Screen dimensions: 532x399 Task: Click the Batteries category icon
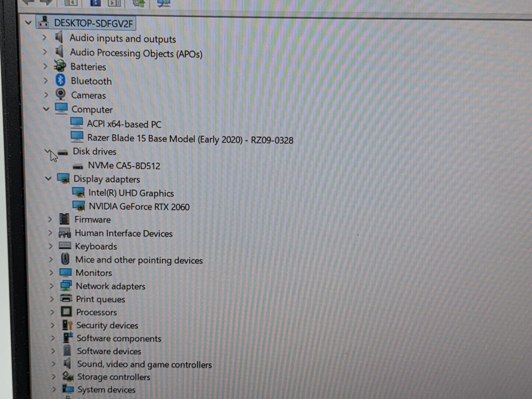60,66
